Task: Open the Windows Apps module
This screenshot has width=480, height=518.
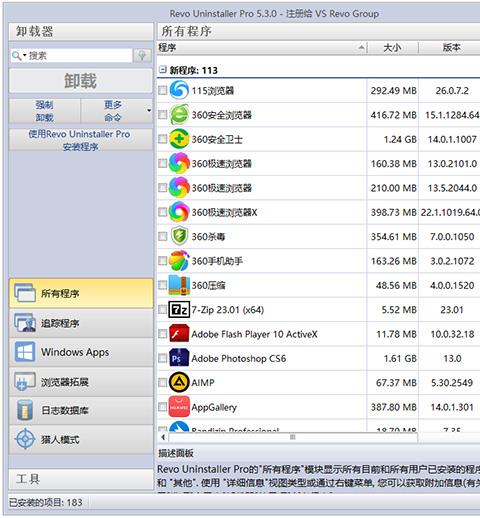Action: pos(81,352)
